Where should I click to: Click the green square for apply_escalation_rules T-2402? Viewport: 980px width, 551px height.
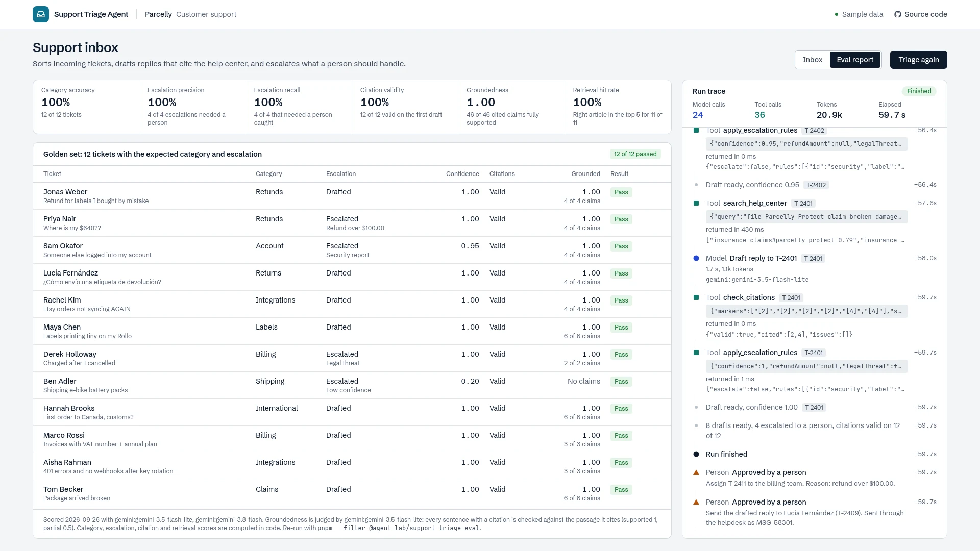(x=696, y=130)
